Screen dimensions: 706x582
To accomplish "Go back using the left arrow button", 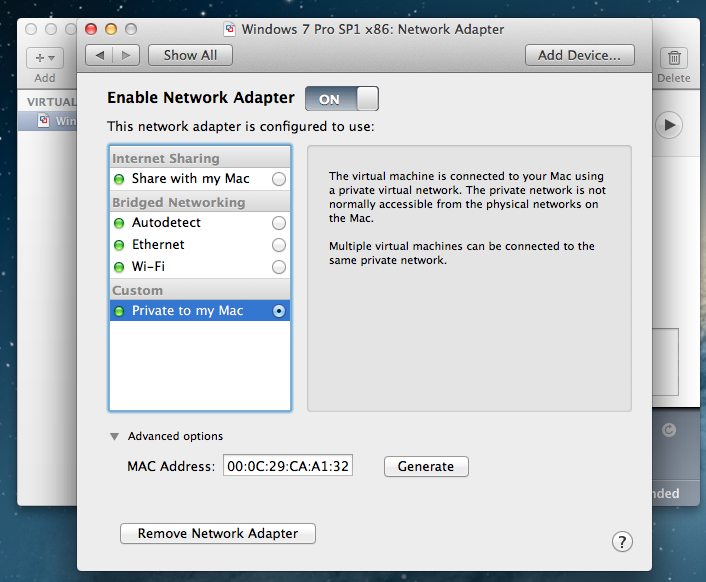I will [x=99, y=55].
